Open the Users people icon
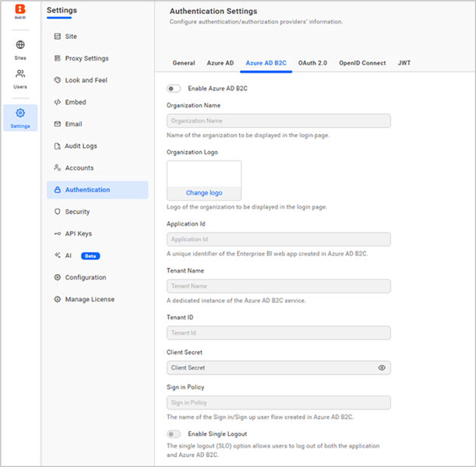This screenshot has height=467, width=476. [x=20, y=73]
